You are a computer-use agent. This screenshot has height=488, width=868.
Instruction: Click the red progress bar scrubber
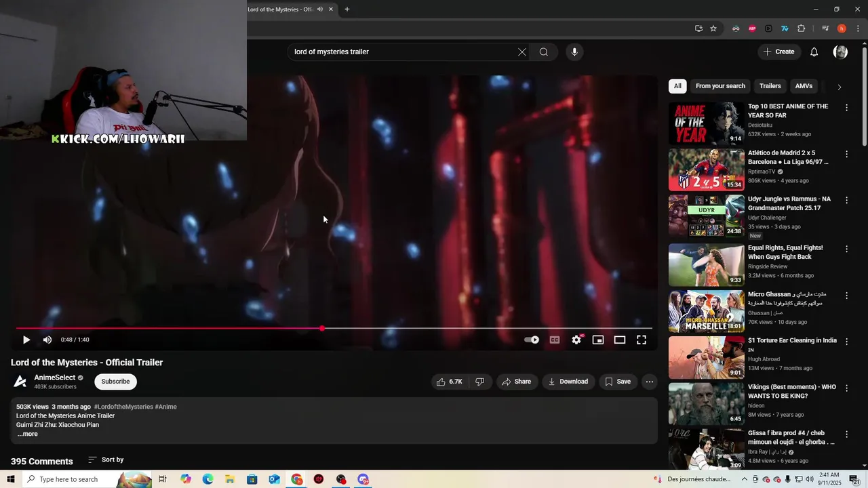pyautogui.click(x=322, y=329)
